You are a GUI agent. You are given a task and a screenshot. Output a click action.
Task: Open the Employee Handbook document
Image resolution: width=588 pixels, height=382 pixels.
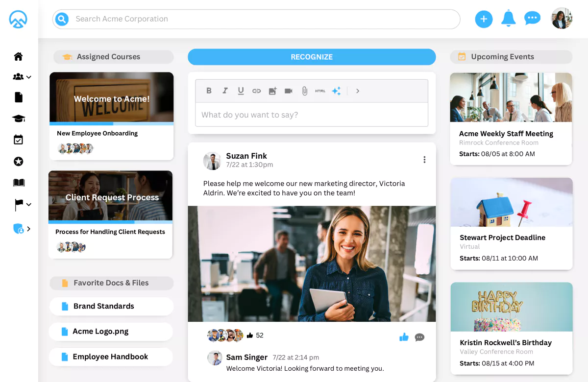(111, 357)
